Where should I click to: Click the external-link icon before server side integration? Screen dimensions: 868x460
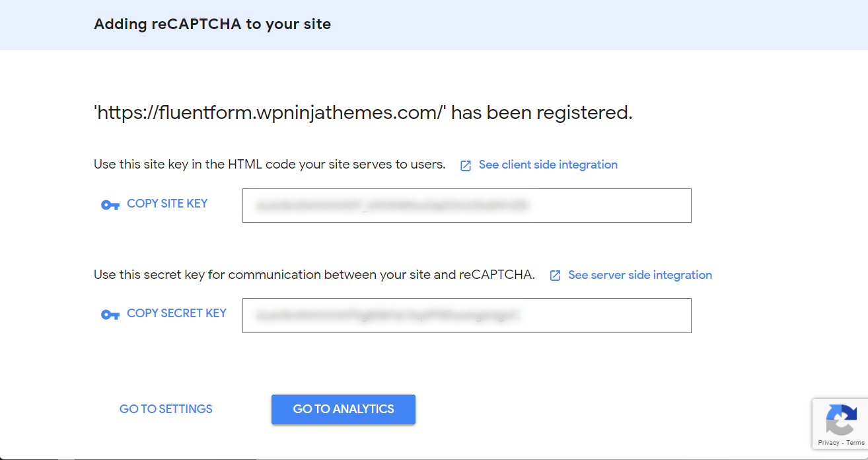click(x=555, y=274)
